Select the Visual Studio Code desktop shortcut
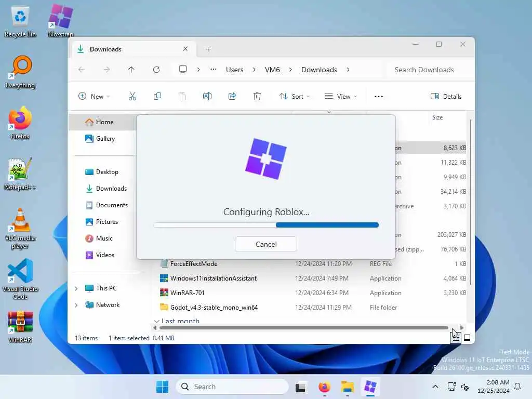532x399 pixels. pos(20,280)
